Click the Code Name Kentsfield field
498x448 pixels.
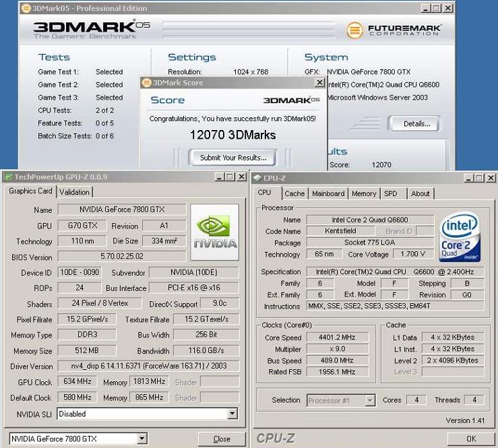(x=340, y=231)
